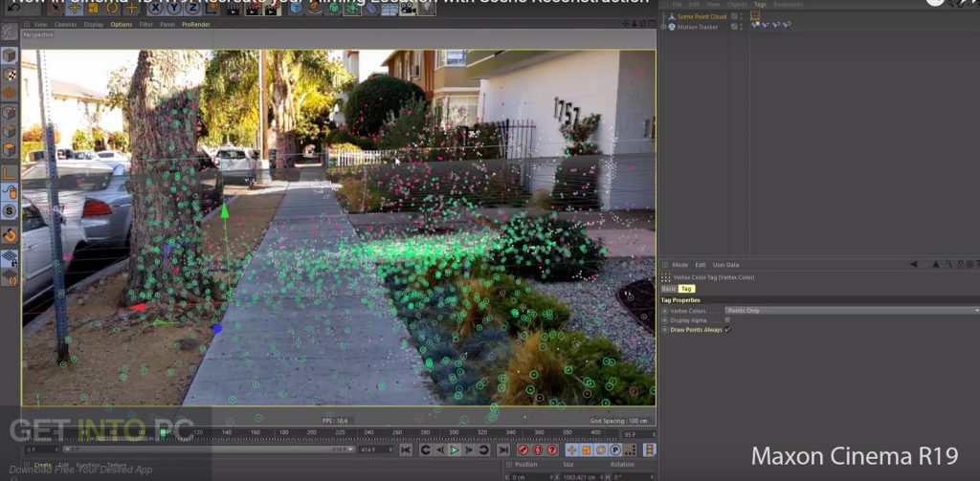Toggle the Rotation keying icon
The height and width of the screenshot is (481, 980).
[601, 449]
